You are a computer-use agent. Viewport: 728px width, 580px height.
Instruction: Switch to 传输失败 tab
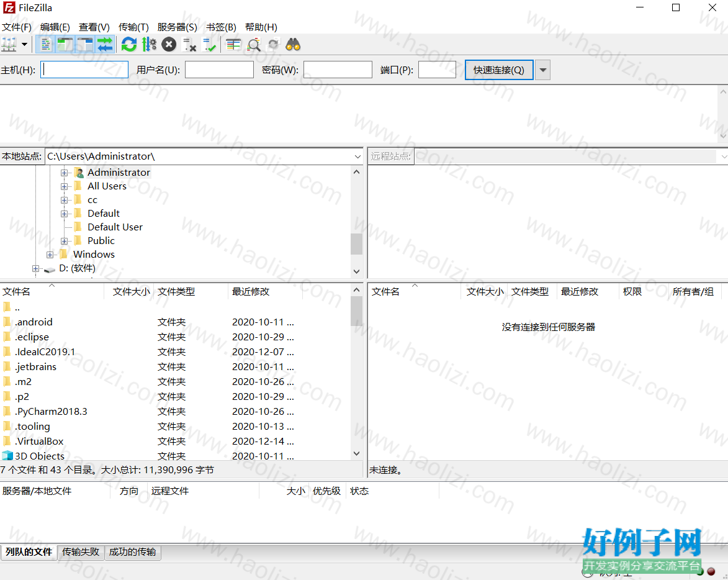point(81,551)
